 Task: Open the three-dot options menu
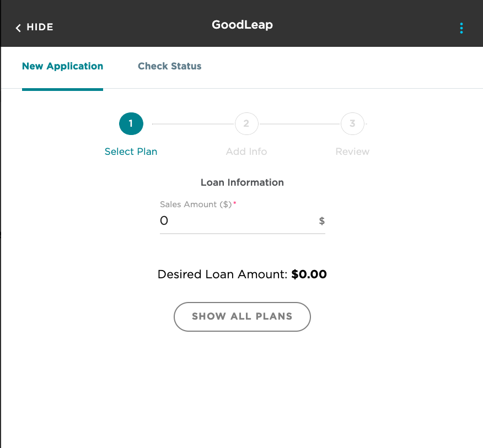coord(461,28)
